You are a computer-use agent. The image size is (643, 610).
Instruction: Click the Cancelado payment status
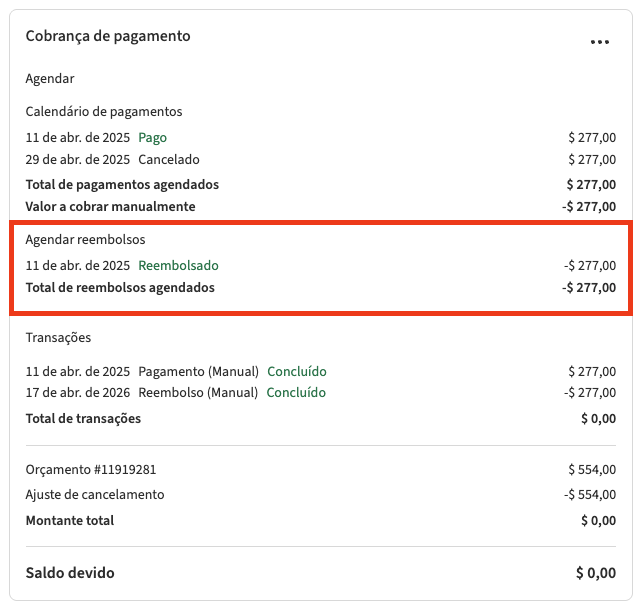point(169,159)
